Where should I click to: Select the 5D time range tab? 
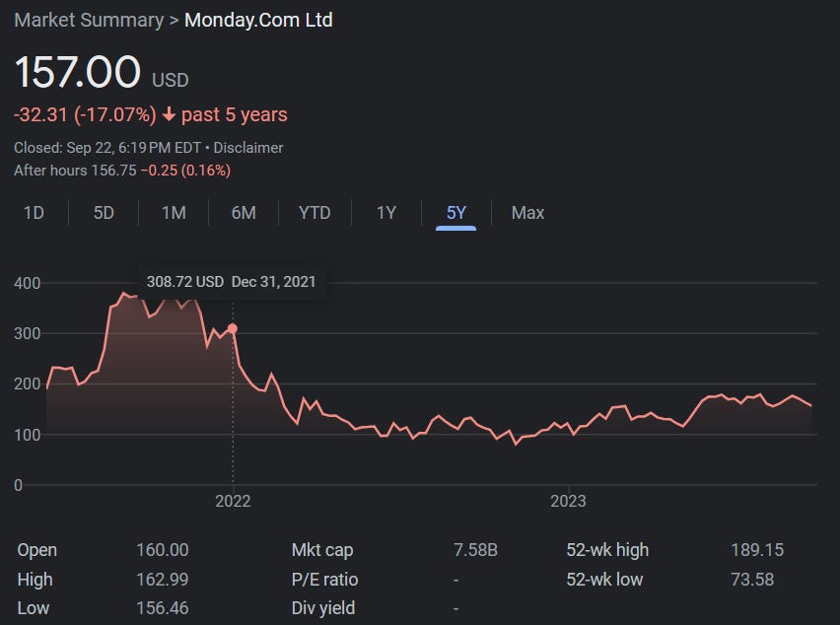tap(104, 213)
